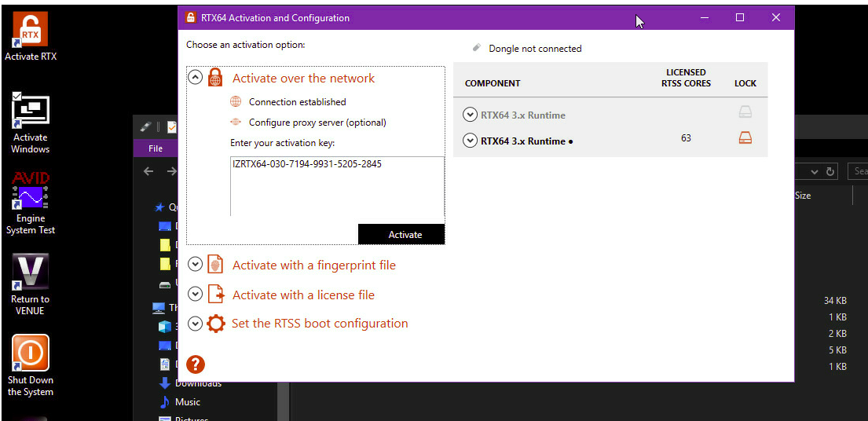Click Activate over the network heading
Screen dimensions: 868x421
point(303,78)
